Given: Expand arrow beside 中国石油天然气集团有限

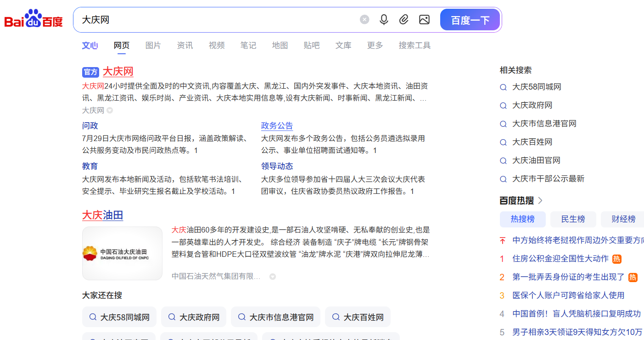Looking at the screenshot, I should (x=273, y=277).
